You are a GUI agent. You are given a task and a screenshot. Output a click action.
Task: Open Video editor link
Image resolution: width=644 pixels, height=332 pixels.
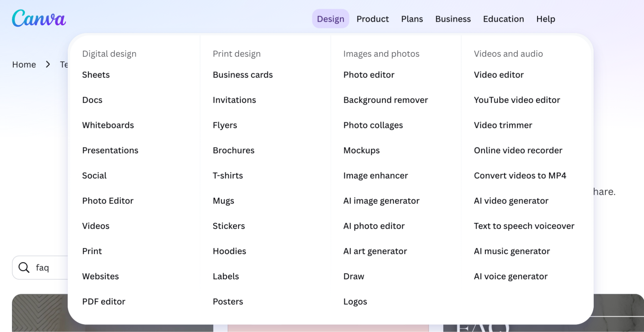(x=499, y=75)
